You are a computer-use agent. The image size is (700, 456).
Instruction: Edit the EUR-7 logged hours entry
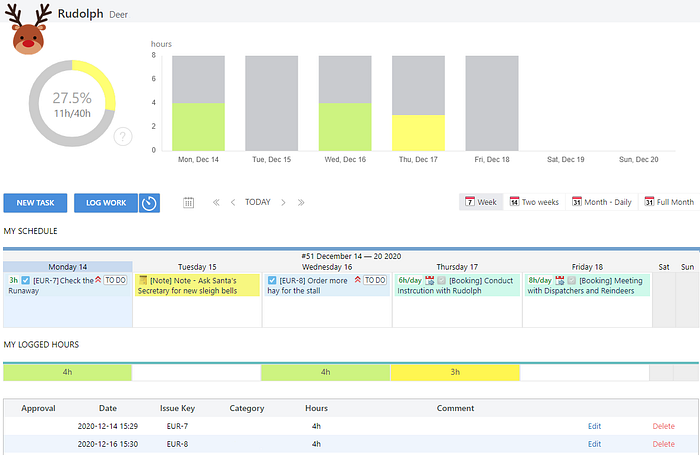click(594, 426)
